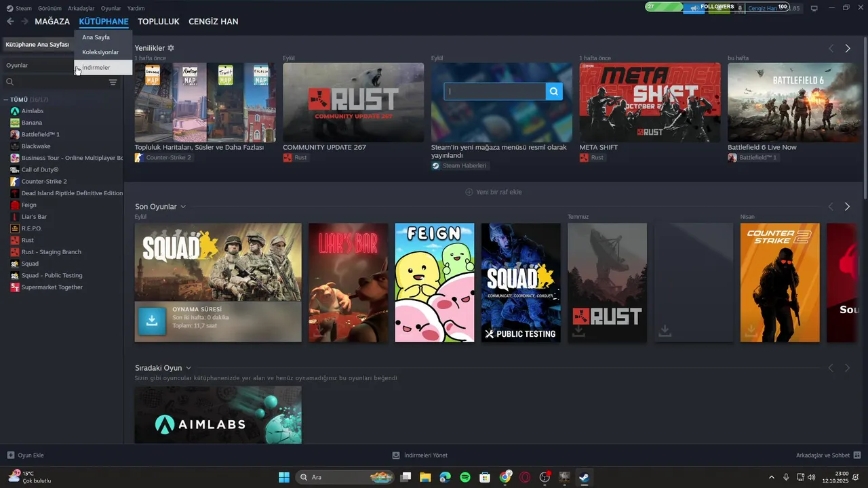Open the library filter options icon

[113, 82]
